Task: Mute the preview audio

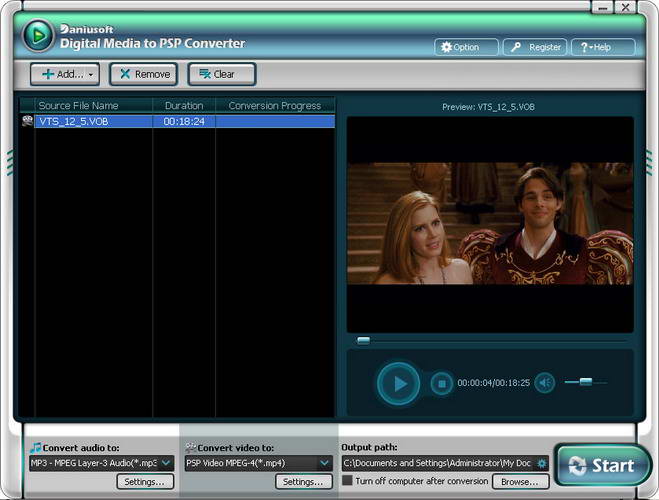Action: [x=545, y=383]
